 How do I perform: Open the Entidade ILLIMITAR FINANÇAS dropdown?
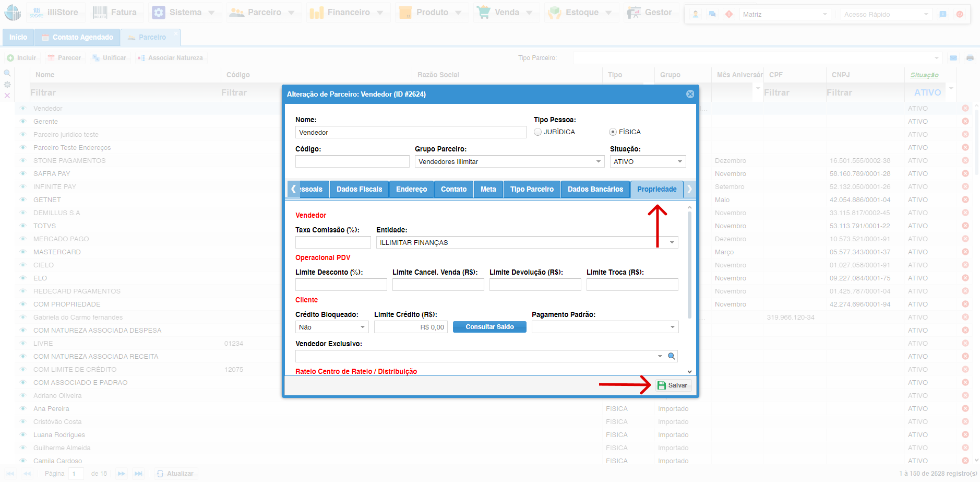pos(672,243)
